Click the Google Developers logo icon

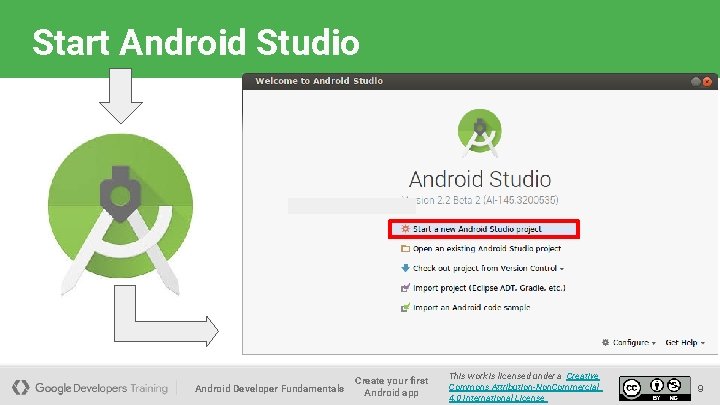[x=21, y=388]
